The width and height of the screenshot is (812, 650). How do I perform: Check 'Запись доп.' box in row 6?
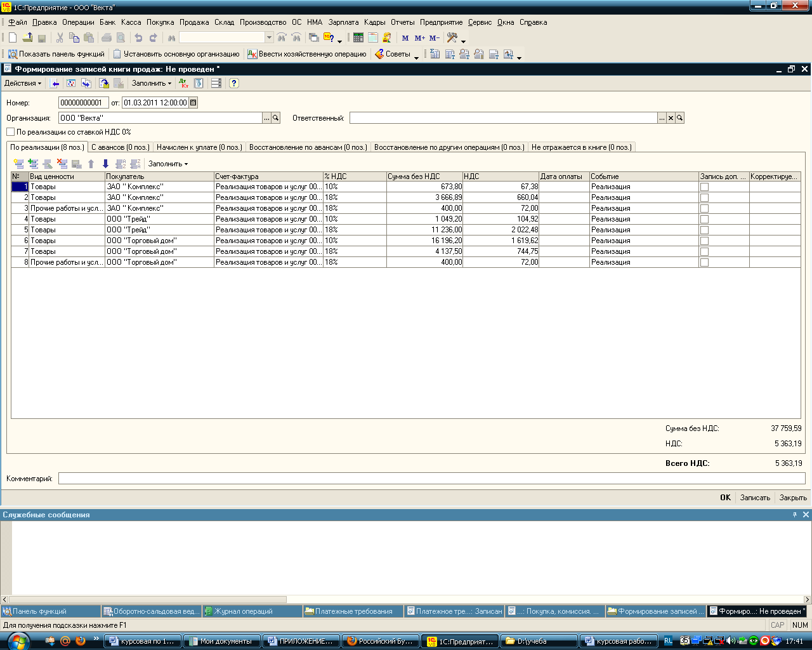click(704, 241)
